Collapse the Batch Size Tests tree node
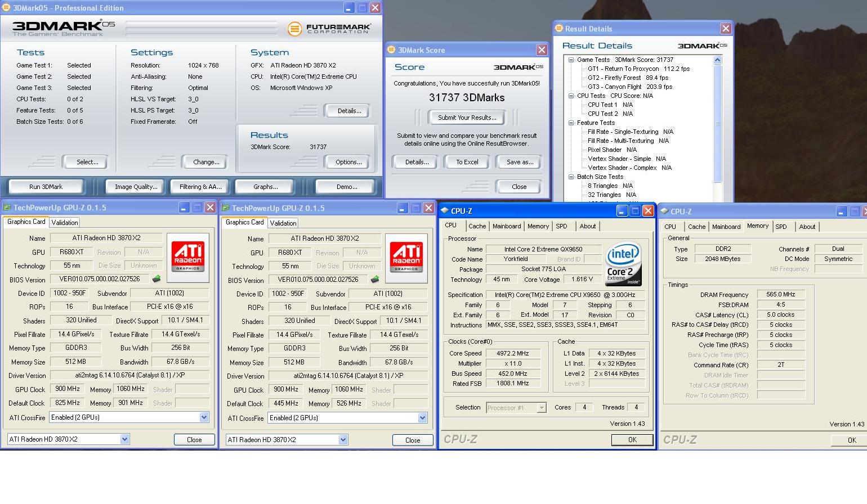867x504 pixels. pos(571,177)
